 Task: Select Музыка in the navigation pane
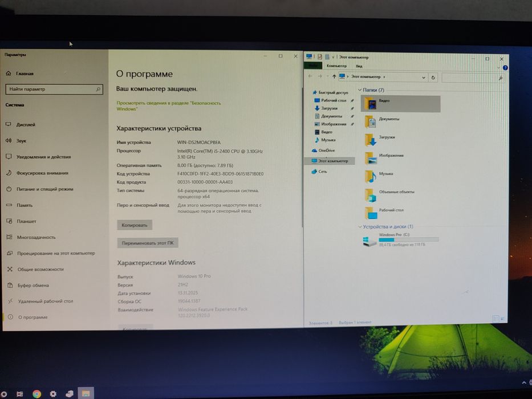point(325,140)
